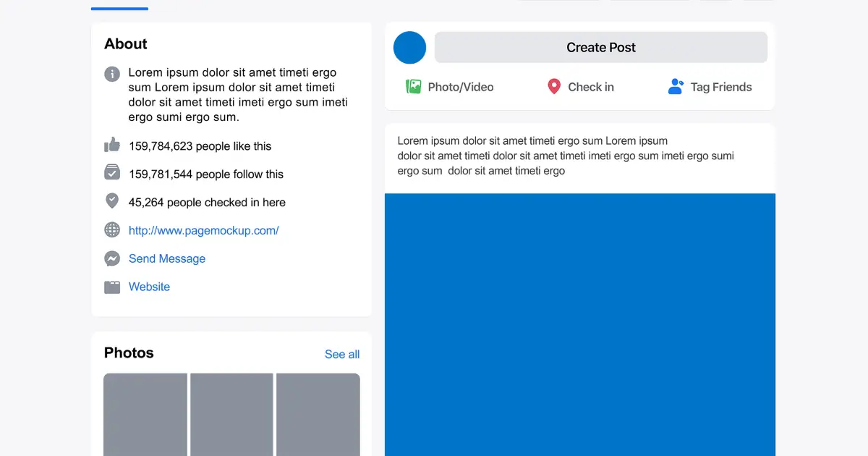Click the green Photo/Video icon
Image resolution: width=868 pixels, height=456 pixels.
click(x=414, y=87)
